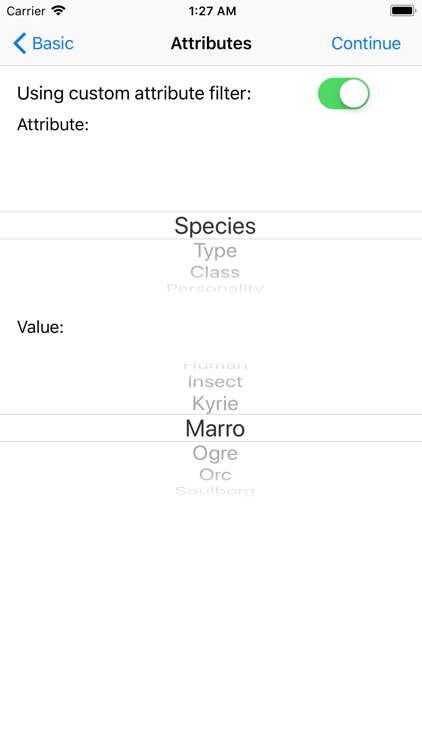Pick Soulborg in the value picker
This screenshot has height=750, width=422.
[215, 491]
